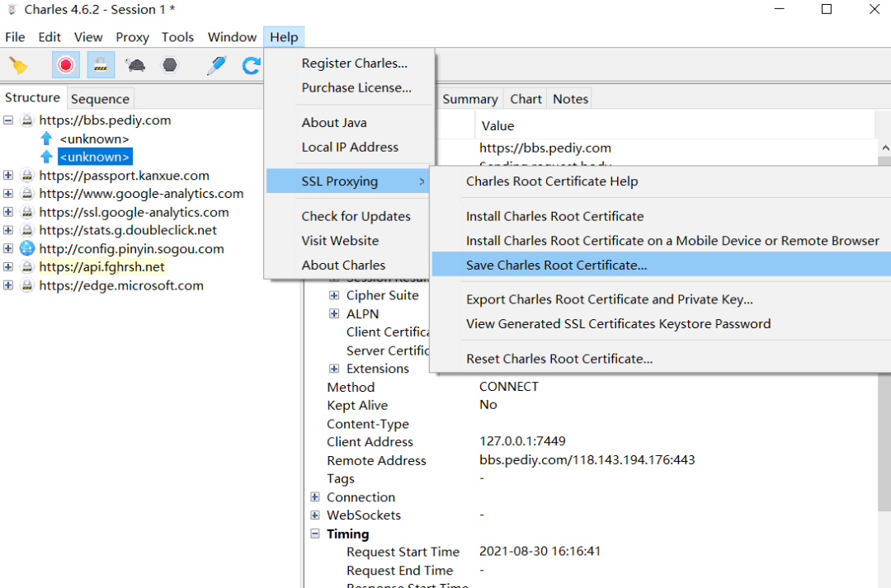Choose Purchase License... menu item
The width and height of the screenshot is (891, 588).
click(x=350, y=87)
